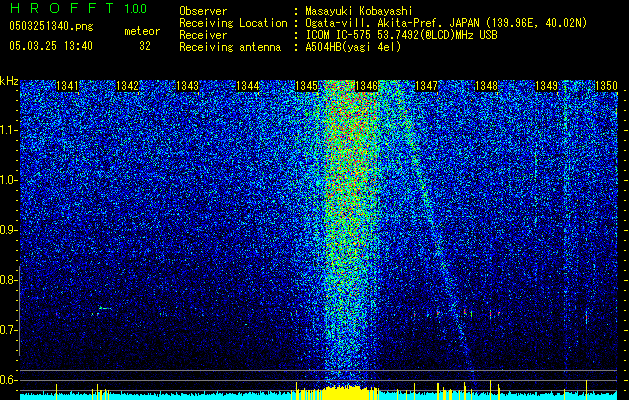Click the short green echo trace near 0.75 kHz
This screenshot has width=629, height=400.
(105, 308)
